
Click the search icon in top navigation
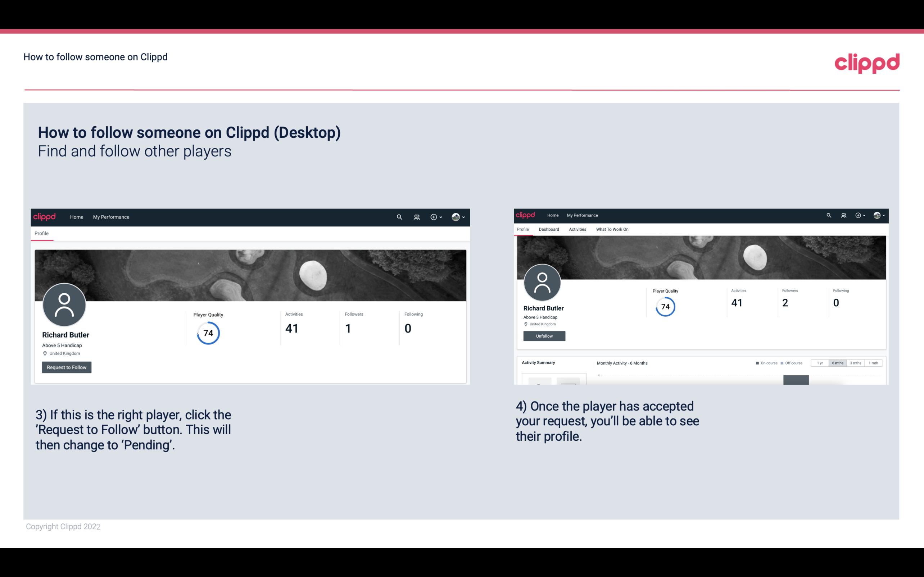click(400, 217)
